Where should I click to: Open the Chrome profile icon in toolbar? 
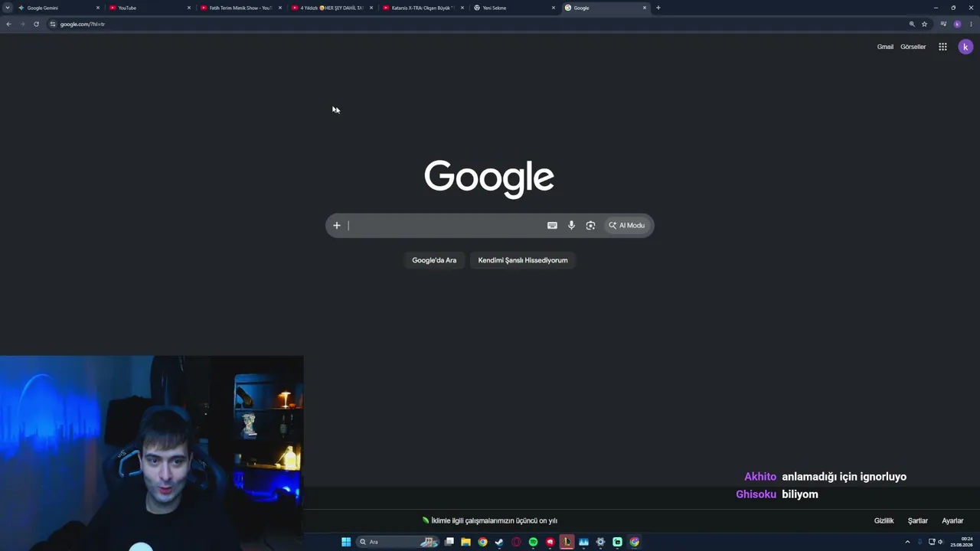pyautogui.click(x=957, y=24)
